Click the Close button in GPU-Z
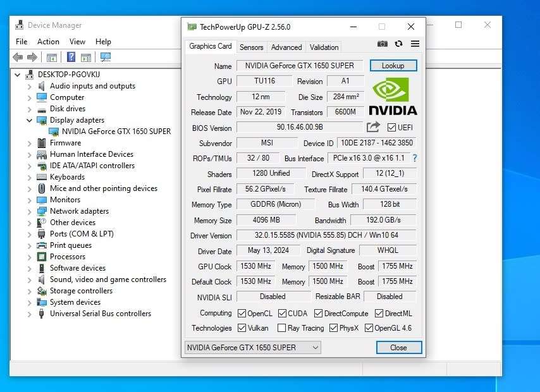 click(398, 347)
